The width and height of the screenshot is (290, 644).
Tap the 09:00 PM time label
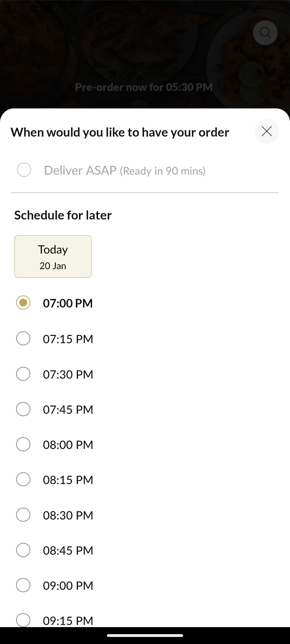tap(68, 586)
